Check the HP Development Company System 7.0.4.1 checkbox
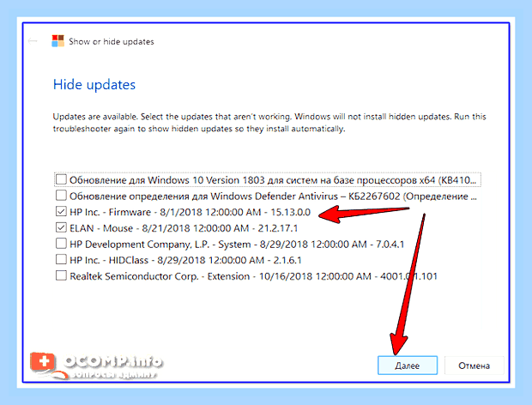 coord(61,244)
